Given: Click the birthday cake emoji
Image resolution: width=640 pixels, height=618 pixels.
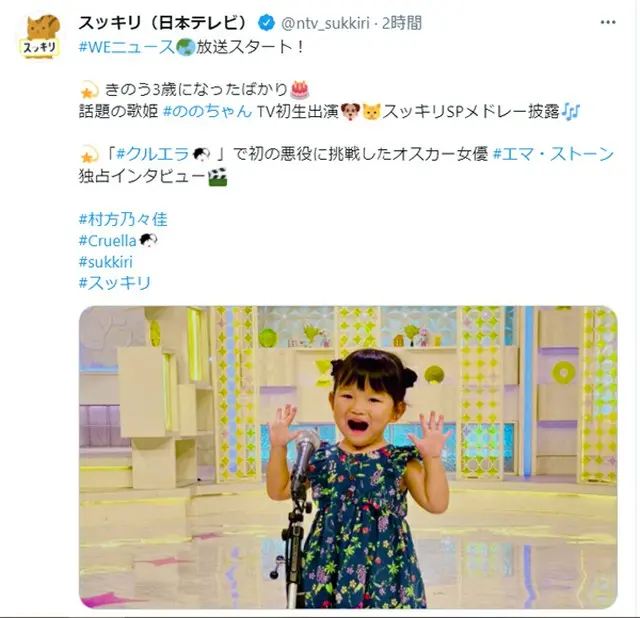Looking at the screenshot, I should (x=300, y=90).
